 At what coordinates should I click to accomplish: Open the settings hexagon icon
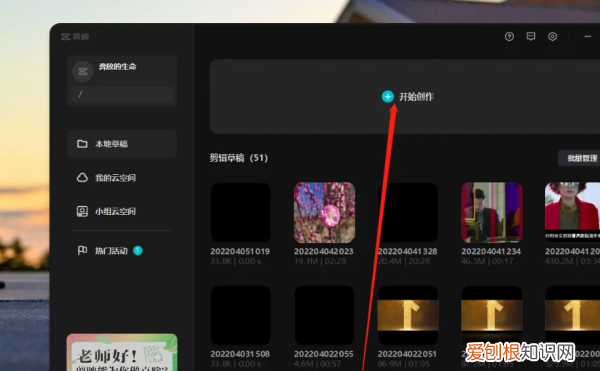click(552, 37)
